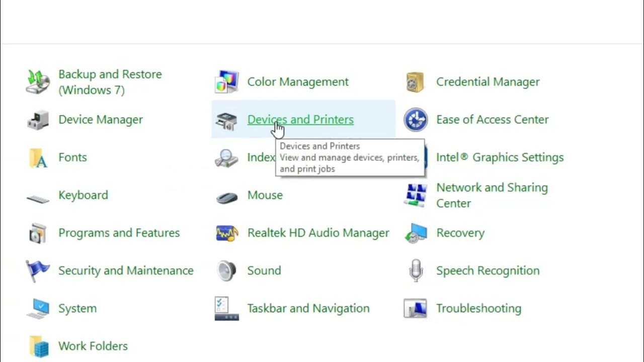The height and width of the screenshot is (362, 644).
Task: Click the Security and Maintenance flag icon
Action: [38, 271]
